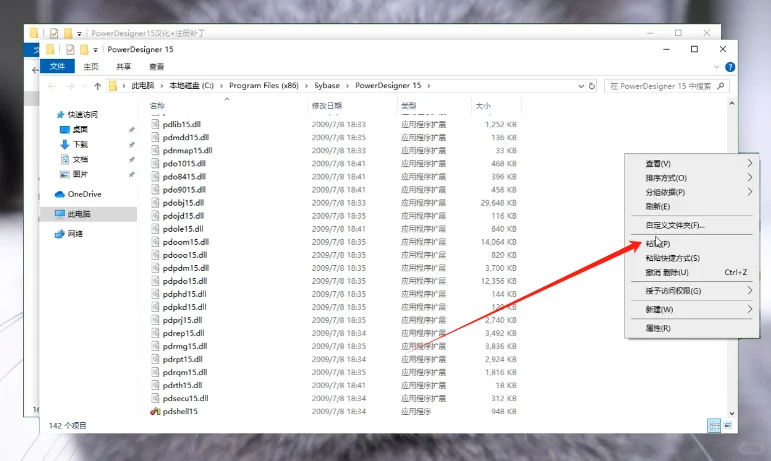Click the pdlib15.dll file icon

point(155,124)
